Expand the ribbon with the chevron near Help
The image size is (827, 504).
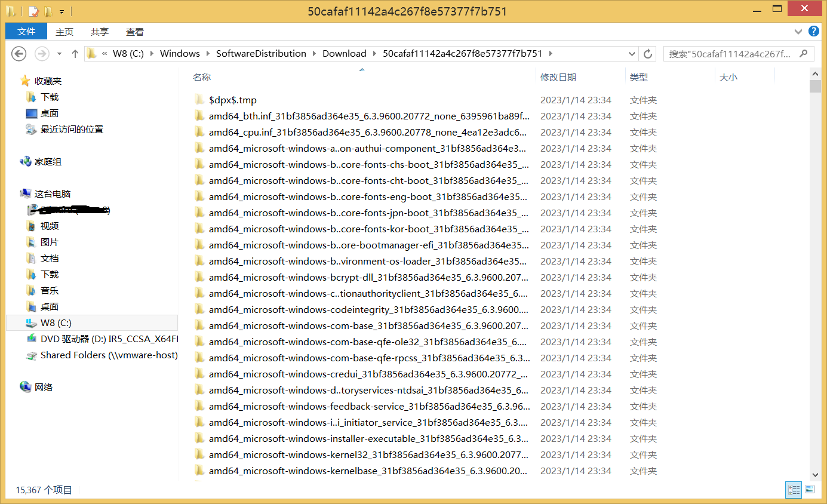799,32
